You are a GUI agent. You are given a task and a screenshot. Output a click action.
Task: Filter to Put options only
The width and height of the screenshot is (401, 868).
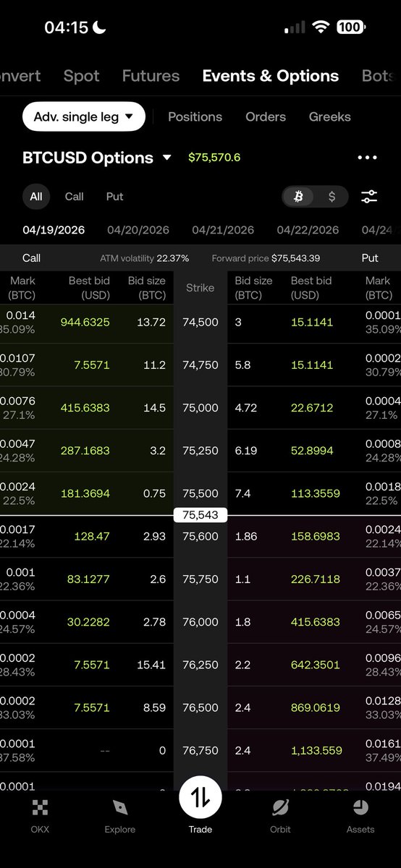pos(115,196)
